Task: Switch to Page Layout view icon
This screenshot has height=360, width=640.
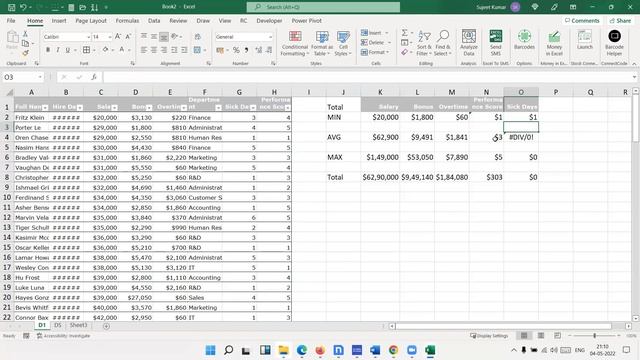Action: [540, 336]
